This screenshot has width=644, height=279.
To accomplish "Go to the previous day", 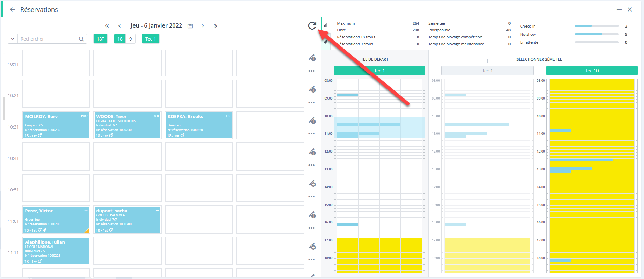I will 120,26.
